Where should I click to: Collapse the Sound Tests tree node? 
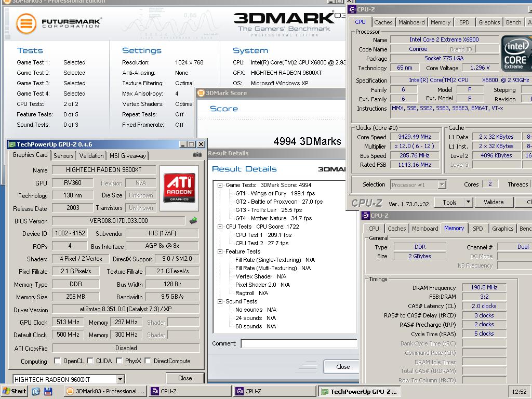(x=220, y=302)
